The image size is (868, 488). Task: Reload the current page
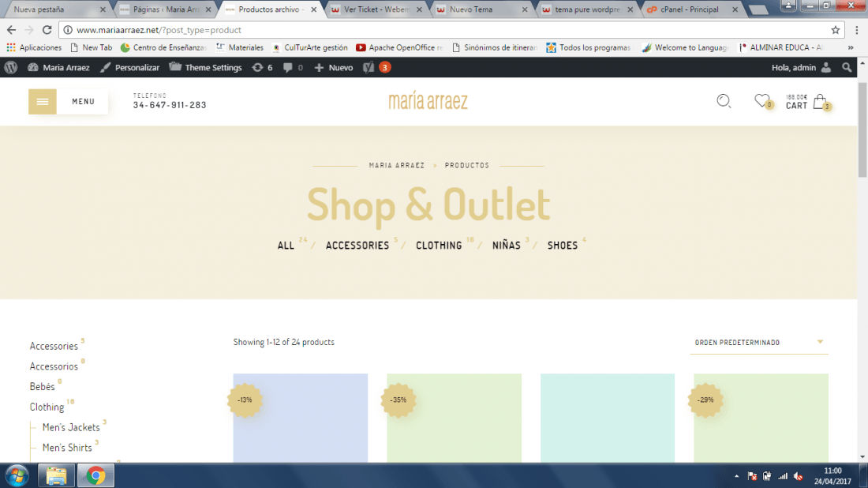click(47, 30)
